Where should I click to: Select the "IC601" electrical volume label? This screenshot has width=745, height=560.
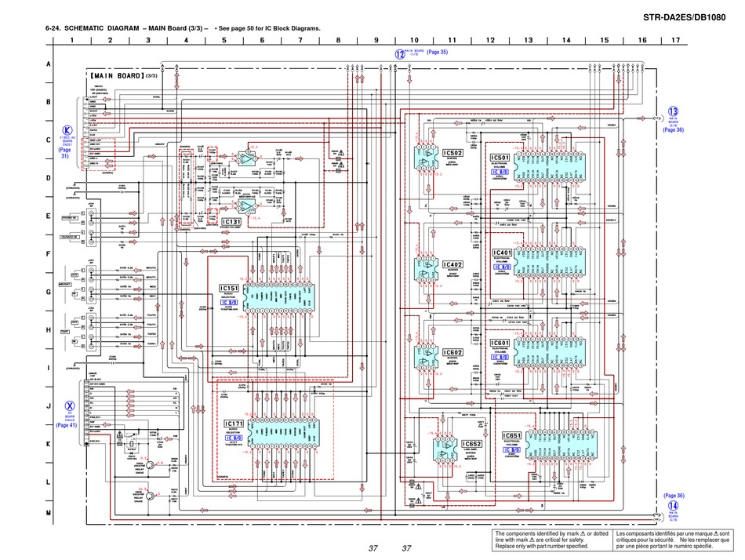point(500,343)
